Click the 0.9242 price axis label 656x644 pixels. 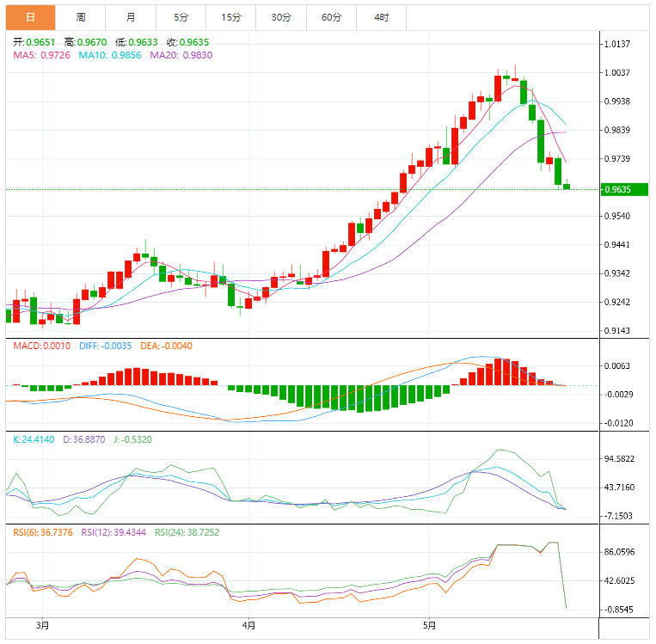pos(617,302)
